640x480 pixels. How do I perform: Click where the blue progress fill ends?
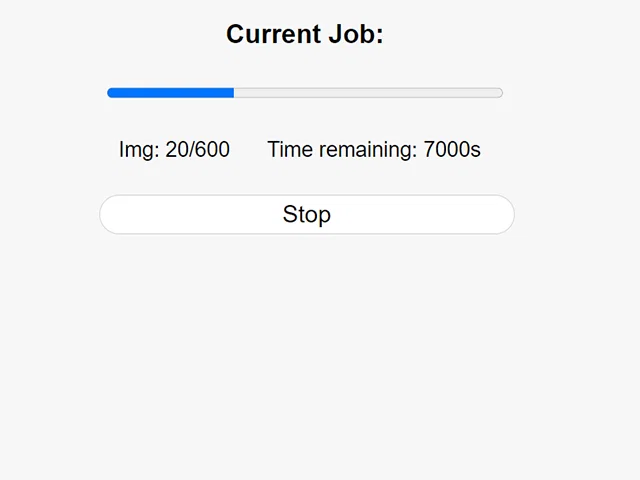(x=233, y=93)
